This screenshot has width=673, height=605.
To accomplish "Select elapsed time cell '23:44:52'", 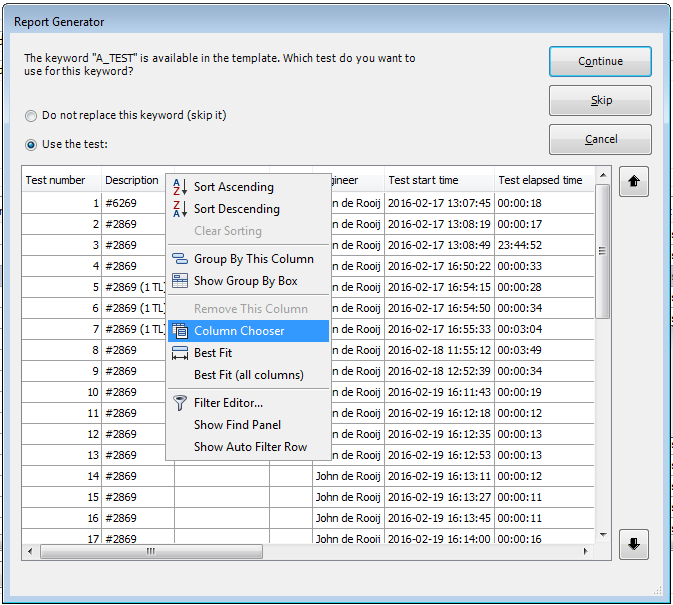I will [x=544, y=245].
